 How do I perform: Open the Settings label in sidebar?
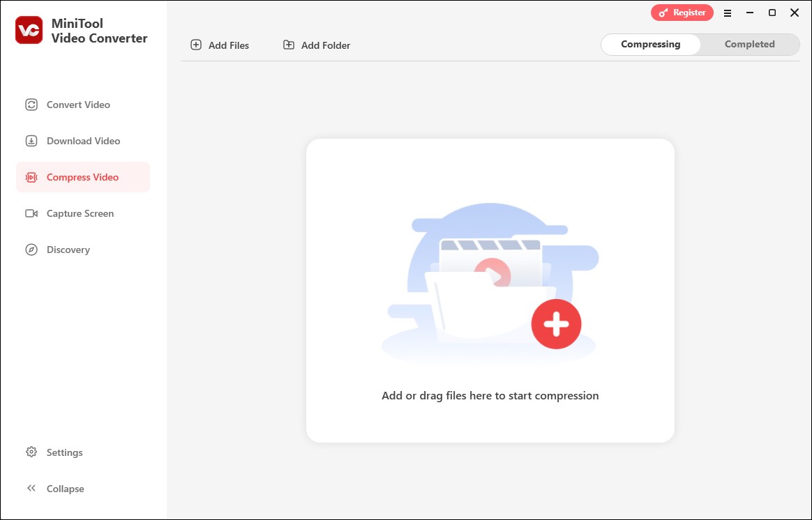point(65,452)
